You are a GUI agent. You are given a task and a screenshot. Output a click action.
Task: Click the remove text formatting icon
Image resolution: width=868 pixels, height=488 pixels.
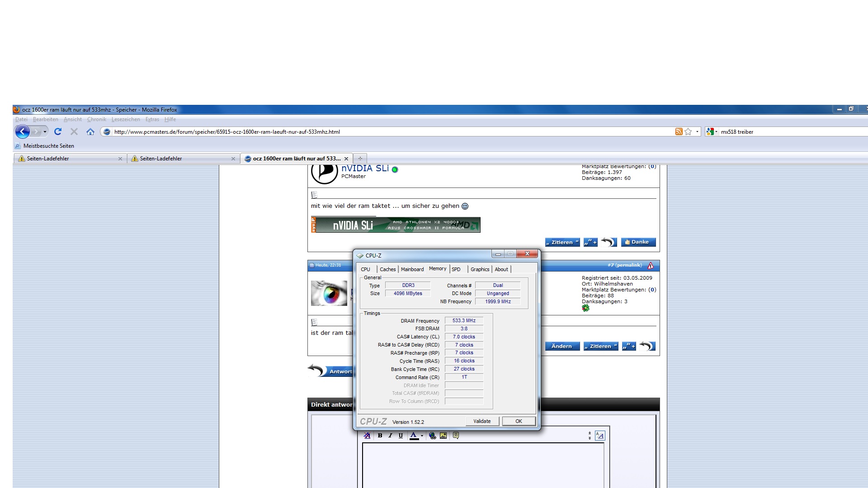(x=367, y=436)
